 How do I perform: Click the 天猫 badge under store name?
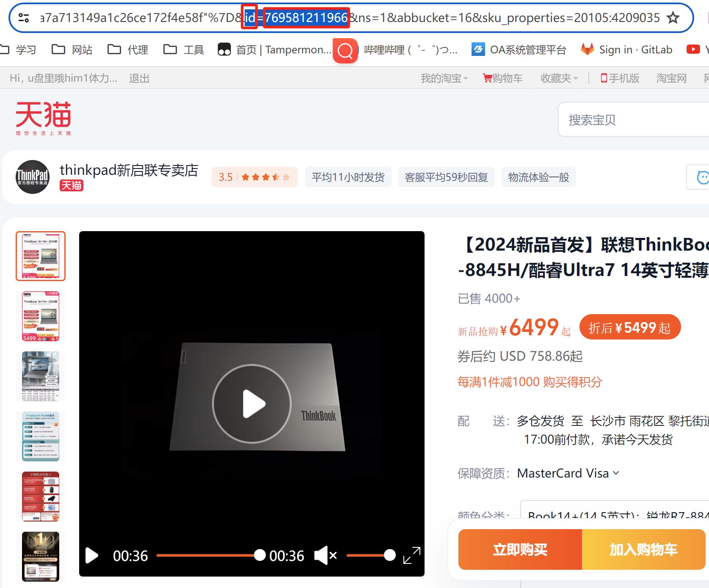coord(72,185)
